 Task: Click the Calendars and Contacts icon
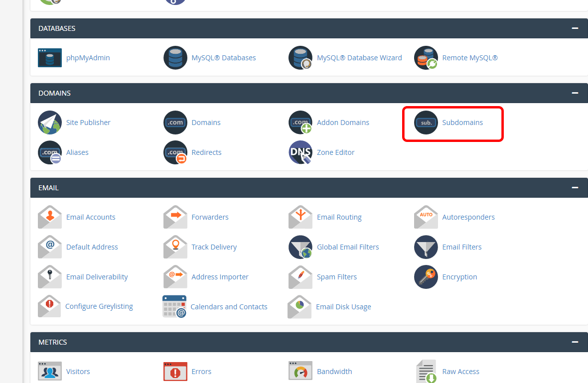click(x=174, y=307)
